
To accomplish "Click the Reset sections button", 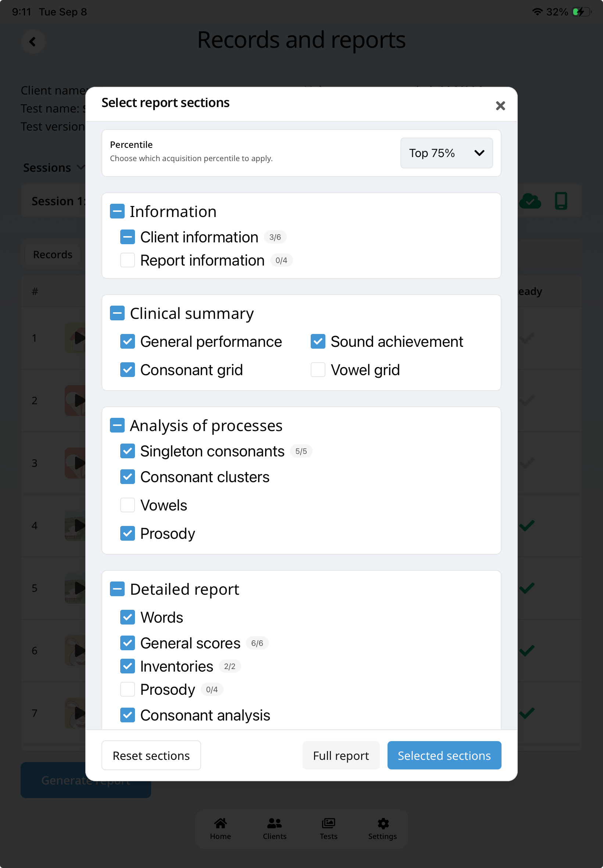I will [151, 755].
